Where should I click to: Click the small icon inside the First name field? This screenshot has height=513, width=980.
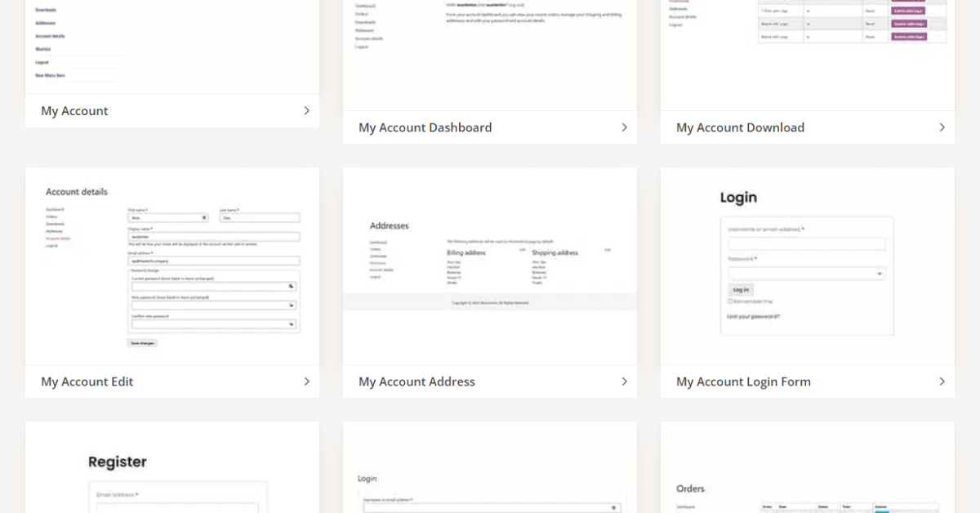pos(204,218)
